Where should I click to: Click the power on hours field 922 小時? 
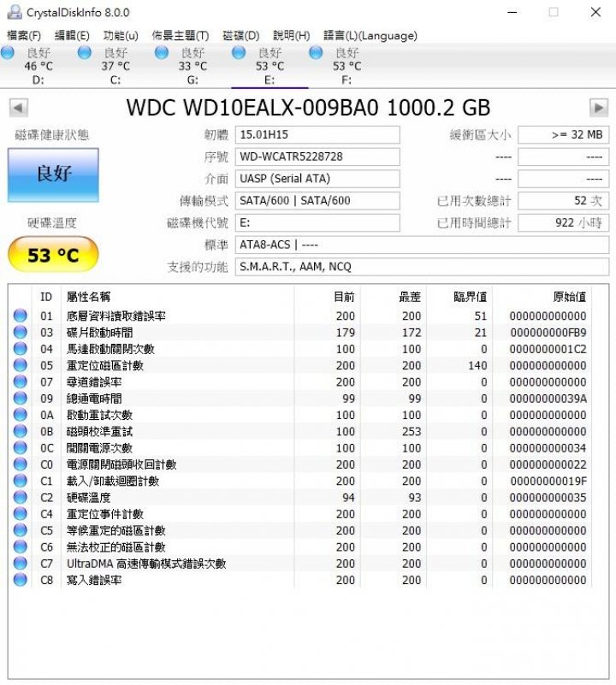564,223
